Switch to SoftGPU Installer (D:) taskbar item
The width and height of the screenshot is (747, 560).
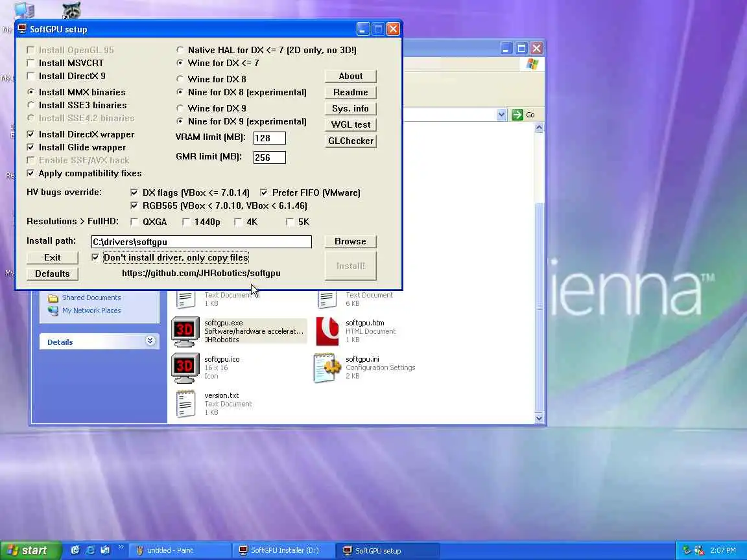tap(285, 550)
